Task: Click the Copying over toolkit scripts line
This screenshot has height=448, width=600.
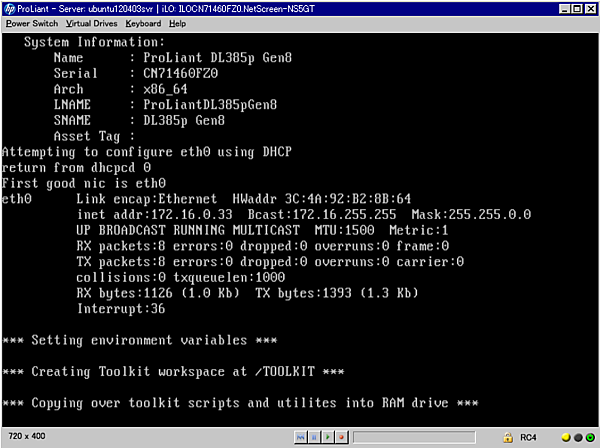Action: 240,403
